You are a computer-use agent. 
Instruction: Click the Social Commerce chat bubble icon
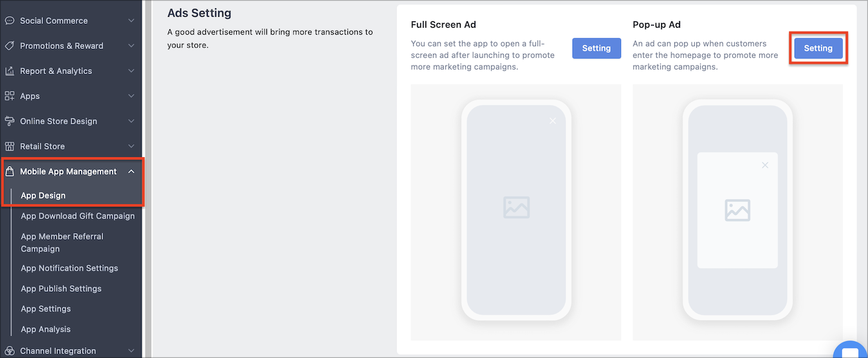10,21
